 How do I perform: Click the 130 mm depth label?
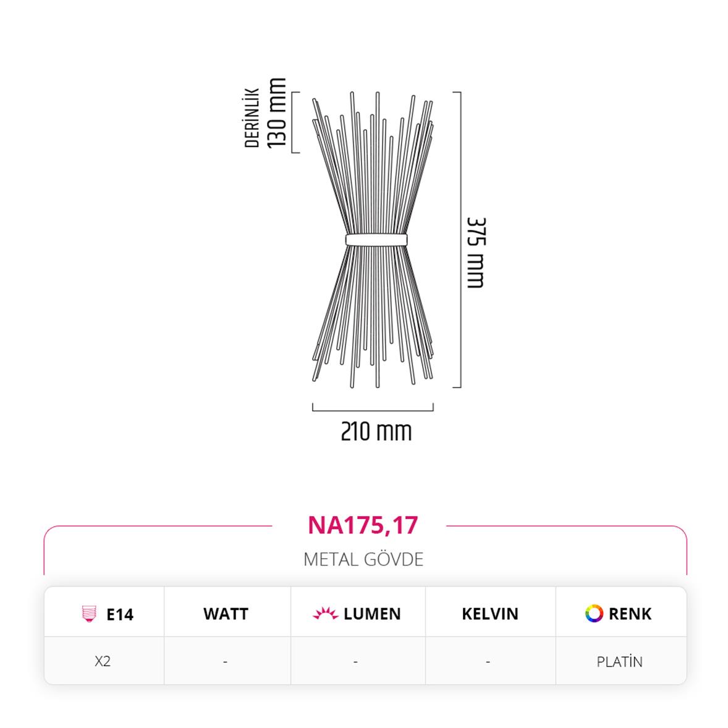277,113
